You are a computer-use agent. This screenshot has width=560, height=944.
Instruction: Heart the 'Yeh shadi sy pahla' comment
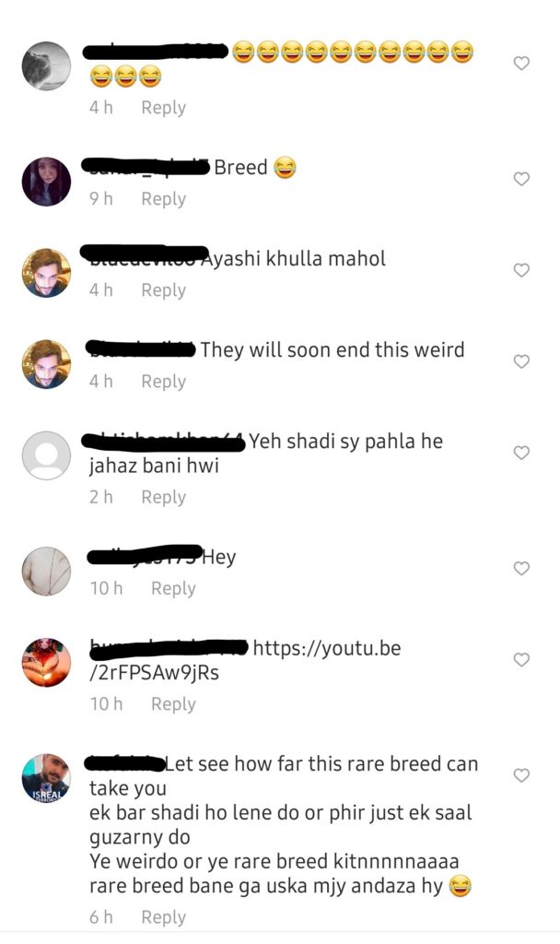pos(521,452)
